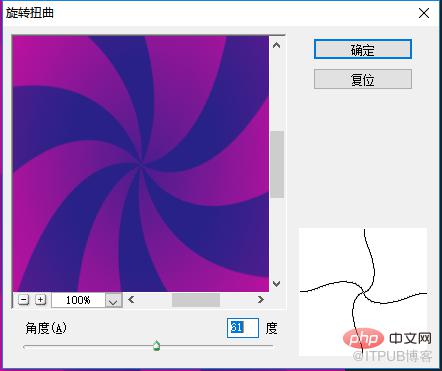Click the preview scroll down arrow

click(x=276, y=284)
